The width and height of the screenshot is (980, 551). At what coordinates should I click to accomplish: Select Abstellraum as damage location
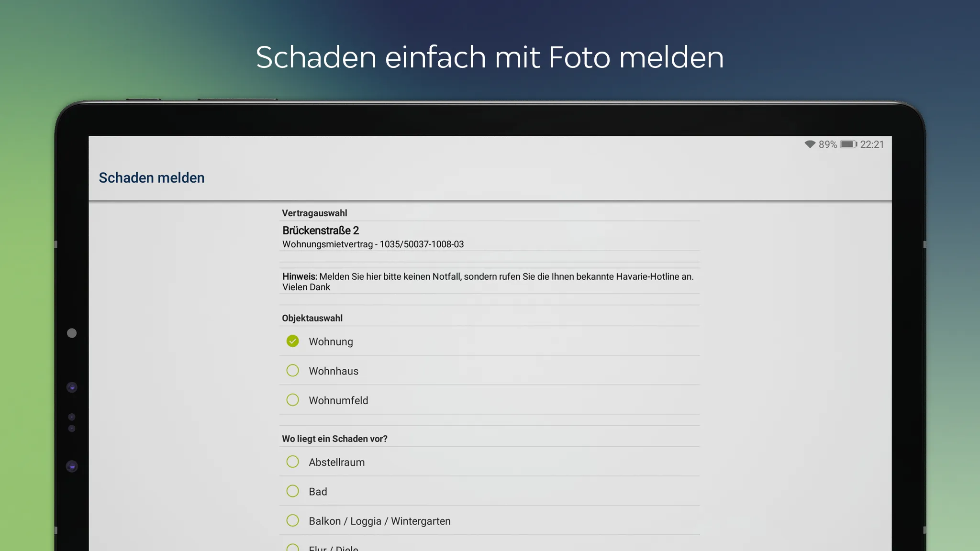[292, 462]
